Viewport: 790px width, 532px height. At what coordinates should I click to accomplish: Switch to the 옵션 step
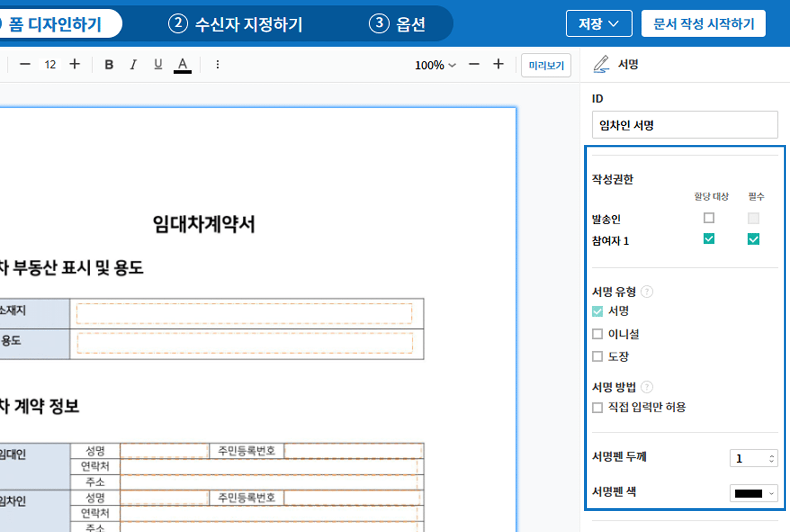[397, 24]
